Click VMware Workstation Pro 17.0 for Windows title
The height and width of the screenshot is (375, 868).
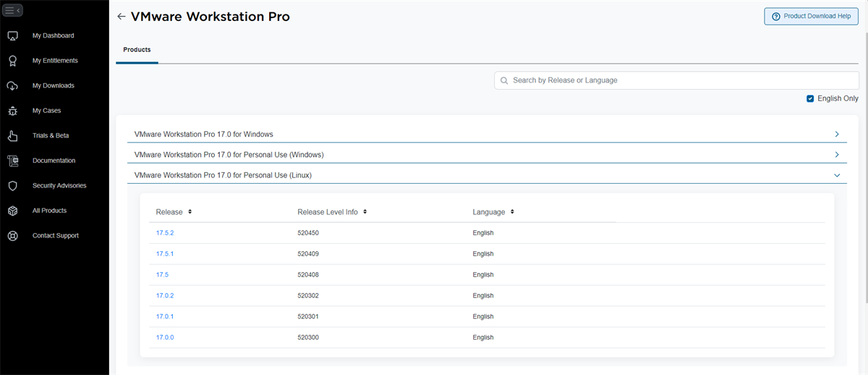[x=203, y=134]
